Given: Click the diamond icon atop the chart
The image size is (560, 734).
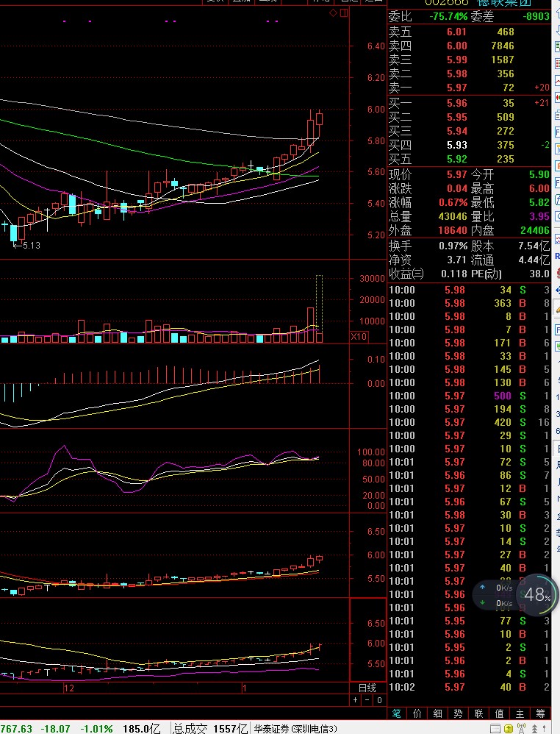Looking at the screenshot, I should pyautogui.click(x=332, y=13).
